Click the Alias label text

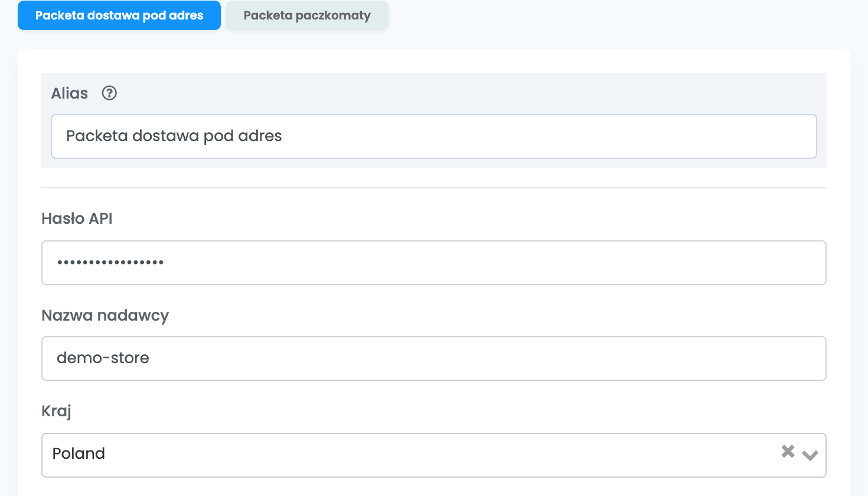pos(70,93)
